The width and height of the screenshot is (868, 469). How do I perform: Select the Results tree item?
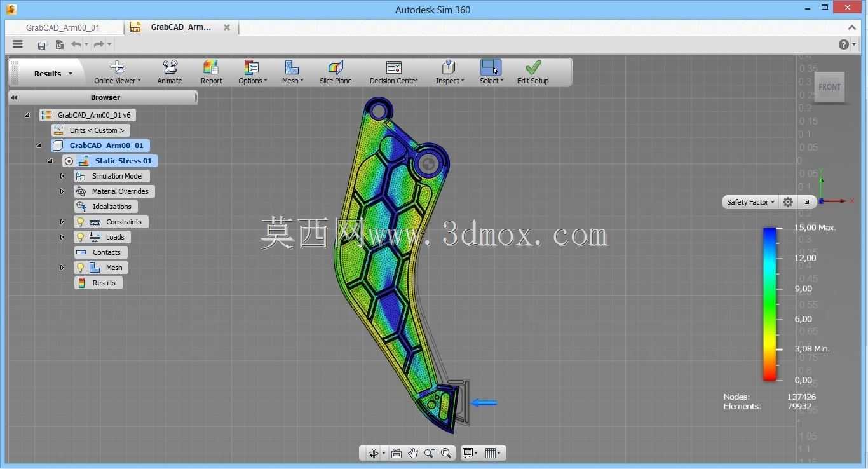[98, 283]
